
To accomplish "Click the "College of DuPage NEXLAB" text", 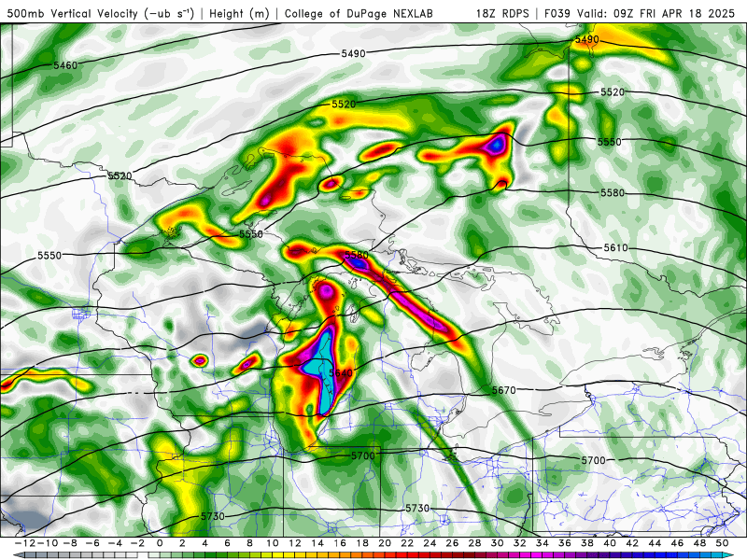I will (x=359, y=13).
